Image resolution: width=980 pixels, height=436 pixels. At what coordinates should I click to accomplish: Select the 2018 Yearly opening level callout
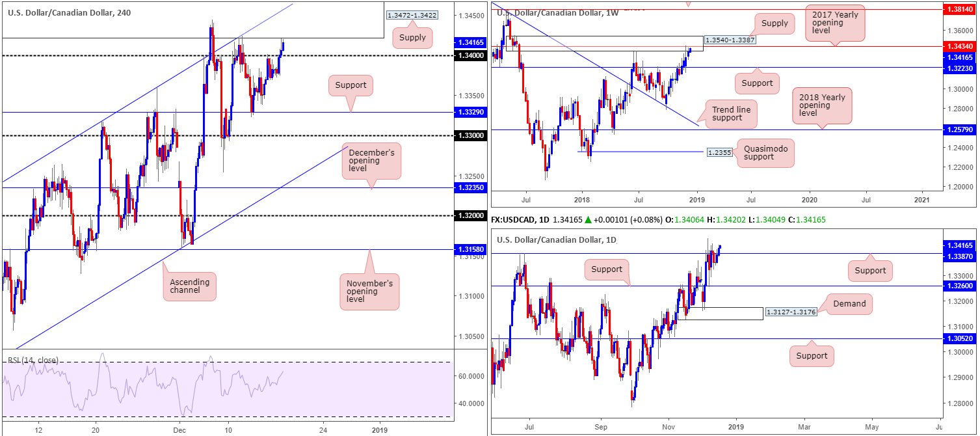tap(822, 105)
